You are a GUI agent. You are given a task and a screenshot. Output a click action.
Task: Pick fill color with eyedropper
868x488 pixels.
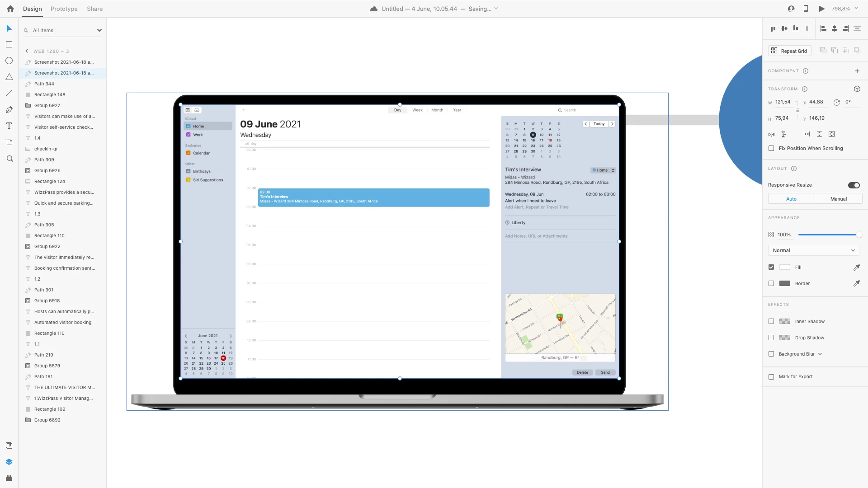click(x=856, y=267)
